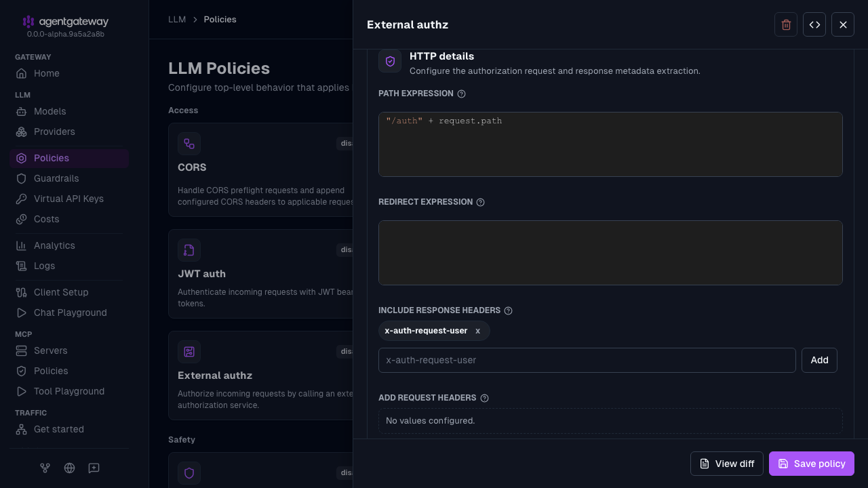The height and width of the screenshot is (488, 868).
Task: Open the CORS policy card
Action: (x=260, y=169)
